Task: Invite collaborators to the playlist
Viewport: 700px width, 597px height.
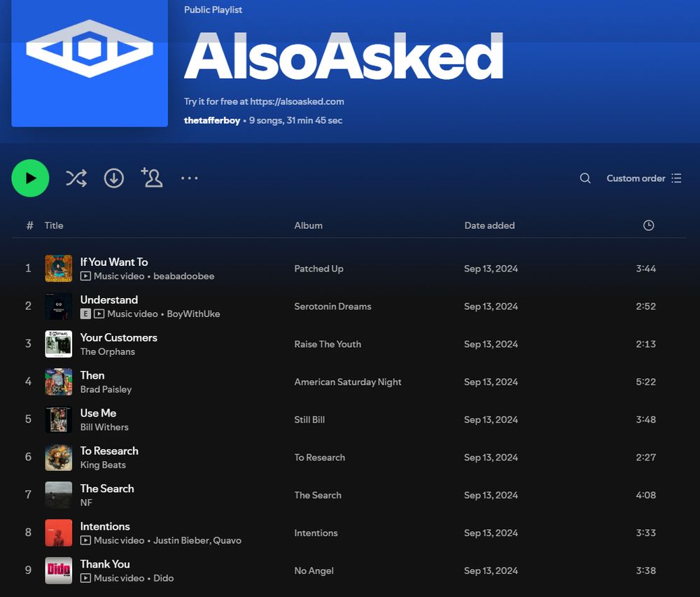Action: (x=152, y=178)
